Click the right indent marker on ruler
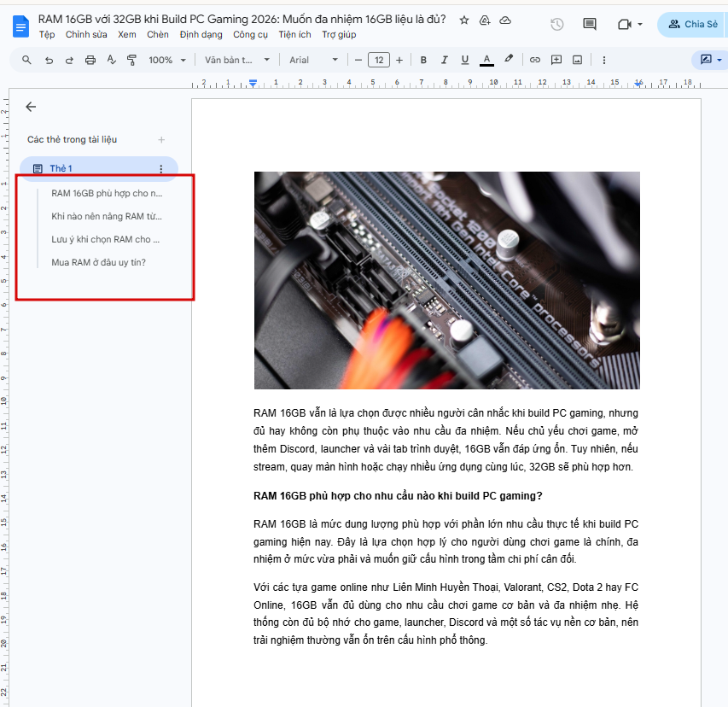728x707 pixels. tap(639, 83)
